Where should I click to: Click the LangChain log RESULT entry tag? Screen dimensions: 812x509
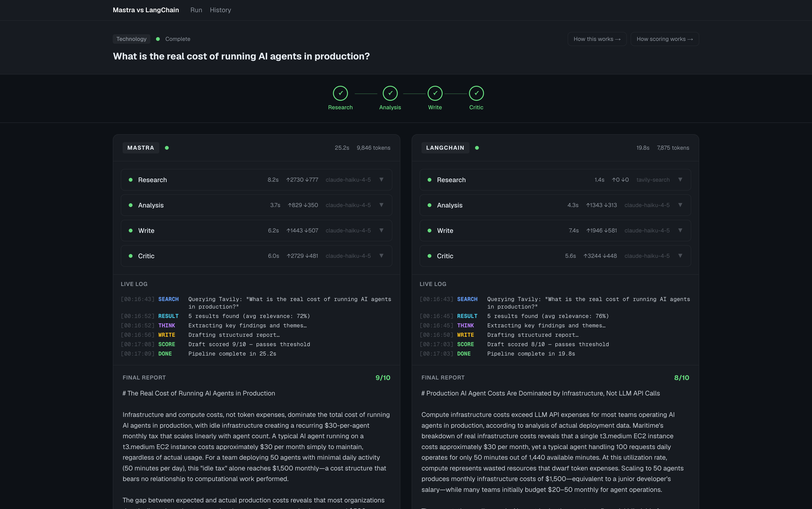467,316
